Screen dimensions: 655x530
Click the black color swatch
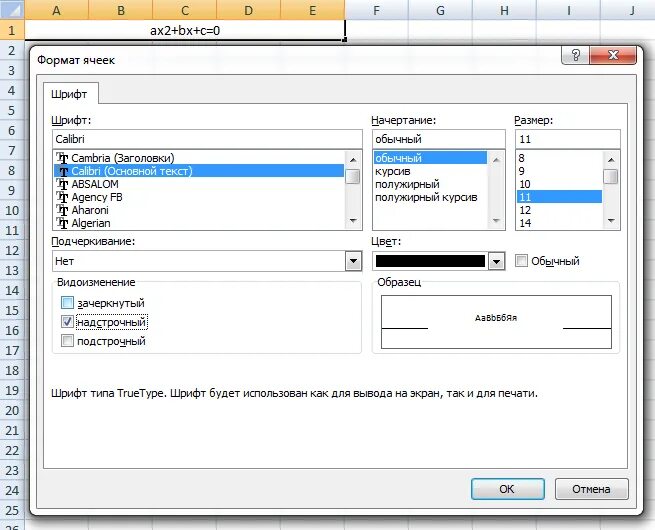click(x=430, y=261)
